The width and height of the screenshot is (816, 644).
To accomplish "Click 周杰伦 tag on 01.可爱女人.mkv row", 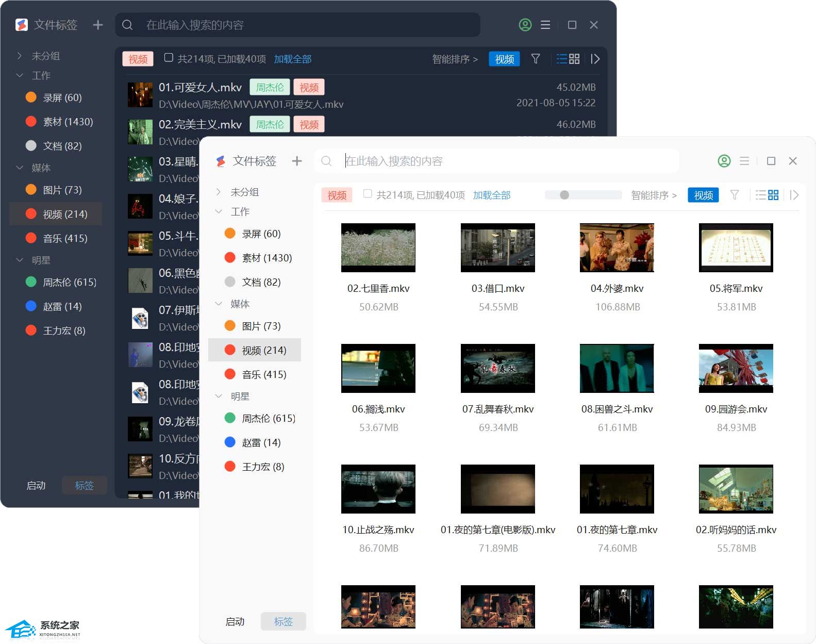I will pos(270,88).
